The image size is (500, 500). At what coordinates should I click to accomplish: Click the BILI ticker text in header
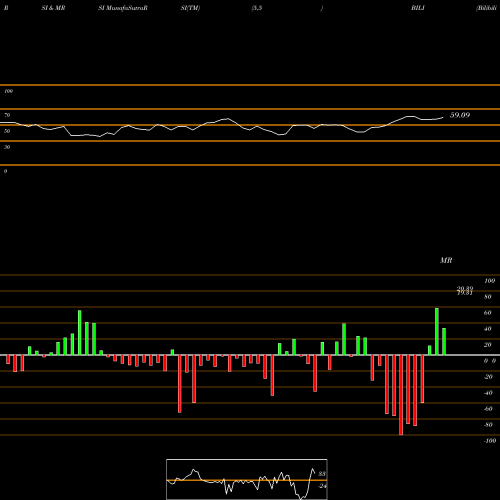point(418,8)
